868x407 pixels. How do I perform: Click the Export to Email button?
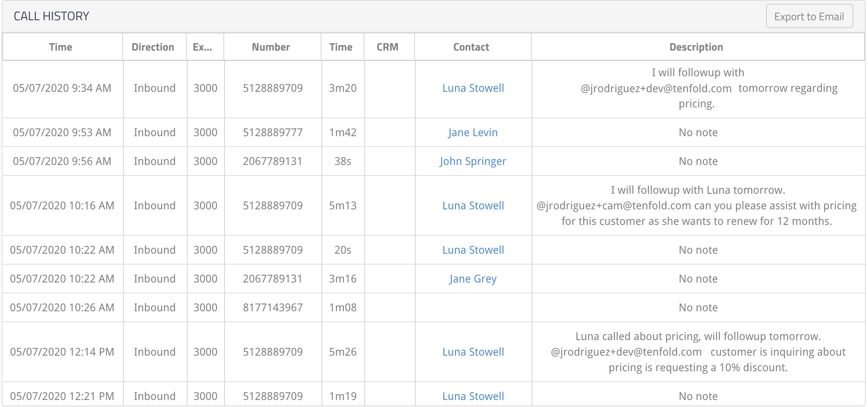pyautogui.click(x=809, y=16)
